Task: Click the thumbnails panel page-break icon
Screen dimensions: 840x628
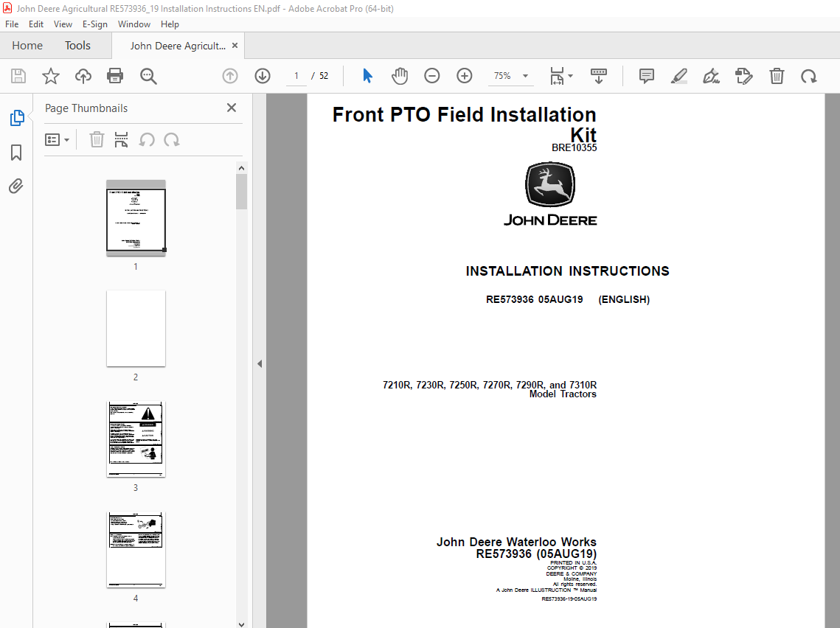Action: click(121, 140)
